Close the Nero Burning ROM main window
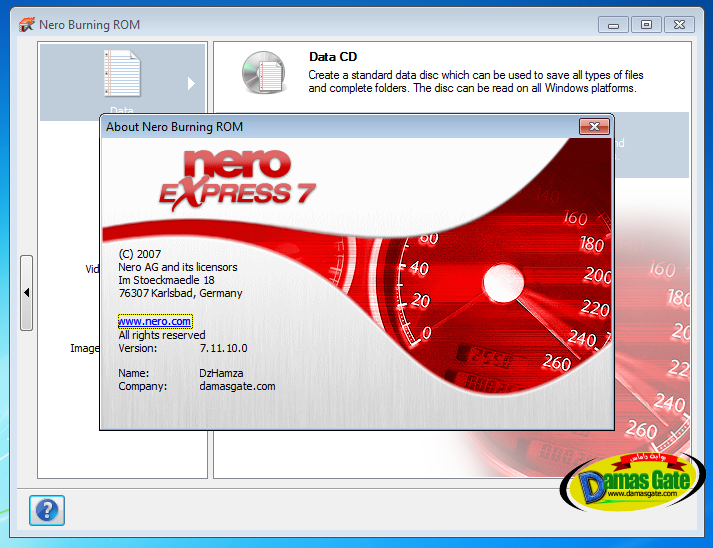 point(679,25)
